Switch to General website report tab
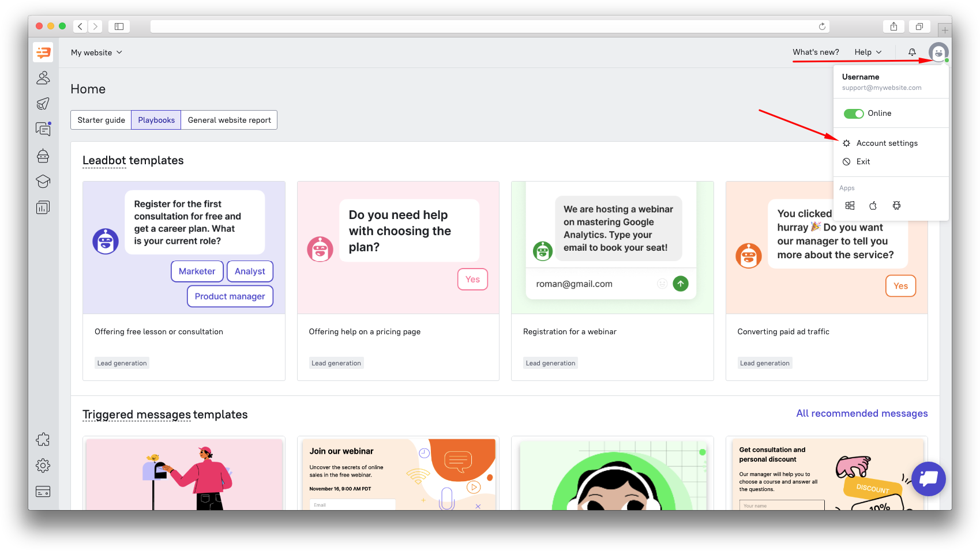Image resolution: width=980 pixels, height=551 pixels. click(x=229, y=120)
